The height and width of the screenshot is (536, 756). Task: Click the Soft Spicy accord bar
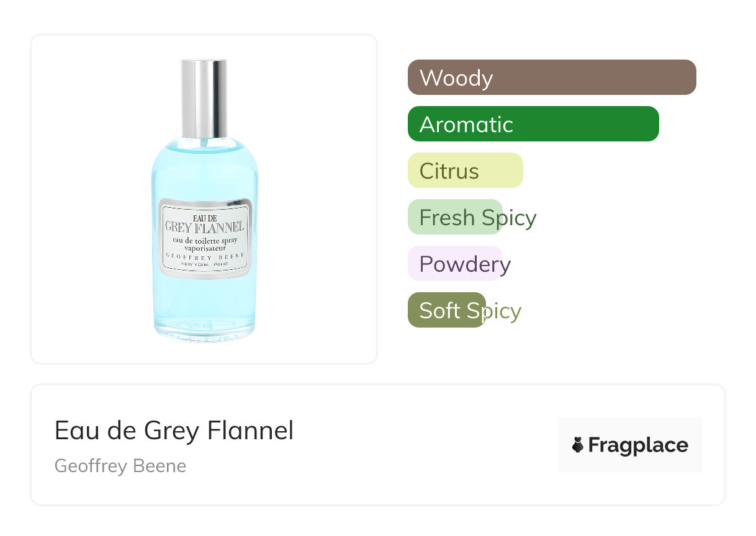click(x=446, y=310)
